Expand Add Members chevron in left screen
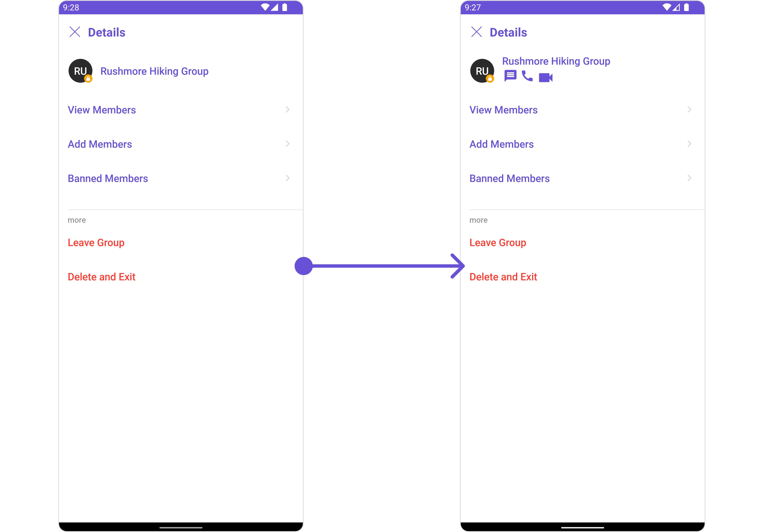 (x=287, y=144)
